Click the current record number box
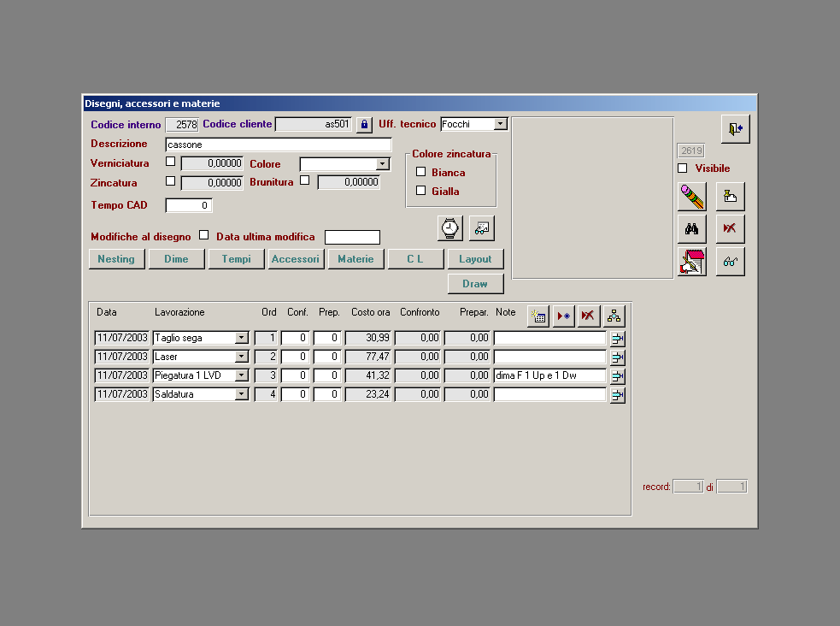This screenshot has height=626, width=840. (689, 487)
